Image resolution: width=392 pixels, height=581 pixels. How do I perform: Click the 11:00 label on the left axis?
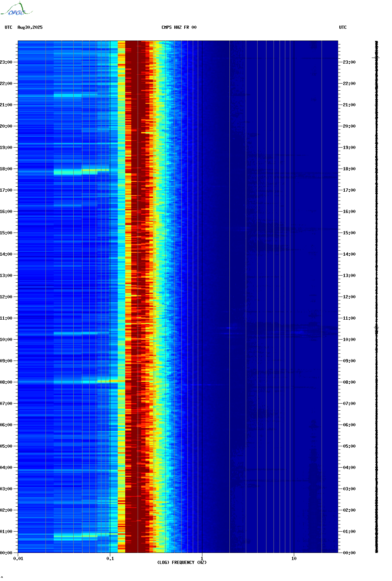click(x=6, y=318)
